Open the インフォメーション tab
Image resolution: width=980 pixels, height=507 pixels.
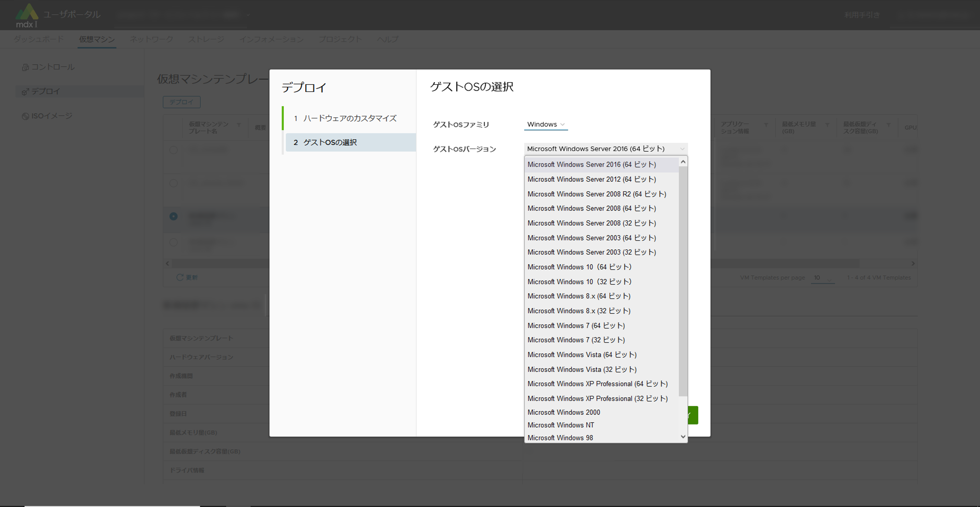[271, 39]
